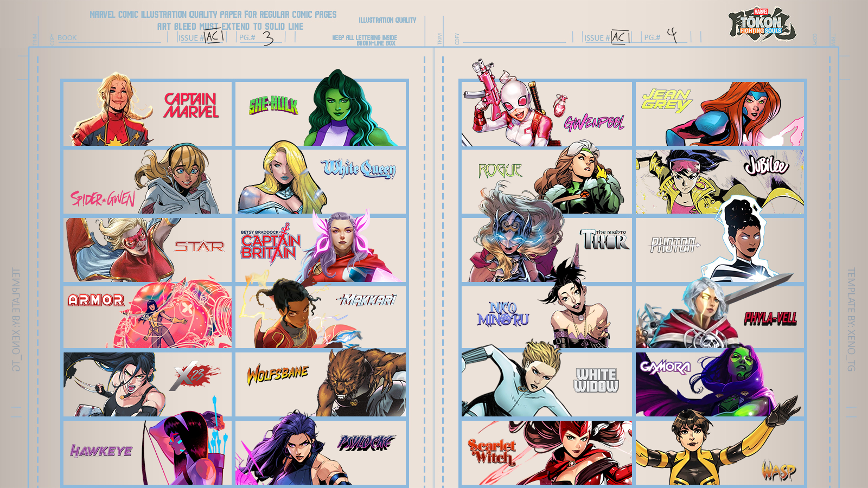Select the Rogue character card
Image resolution: width=868 pixels, height=488 pixels.
pos(547,182)
